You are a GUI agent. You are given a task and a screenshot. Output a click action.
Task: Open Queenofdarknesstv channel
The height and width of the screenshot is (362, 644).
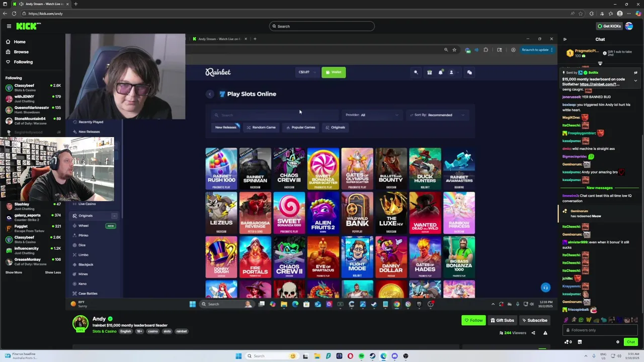33,109
